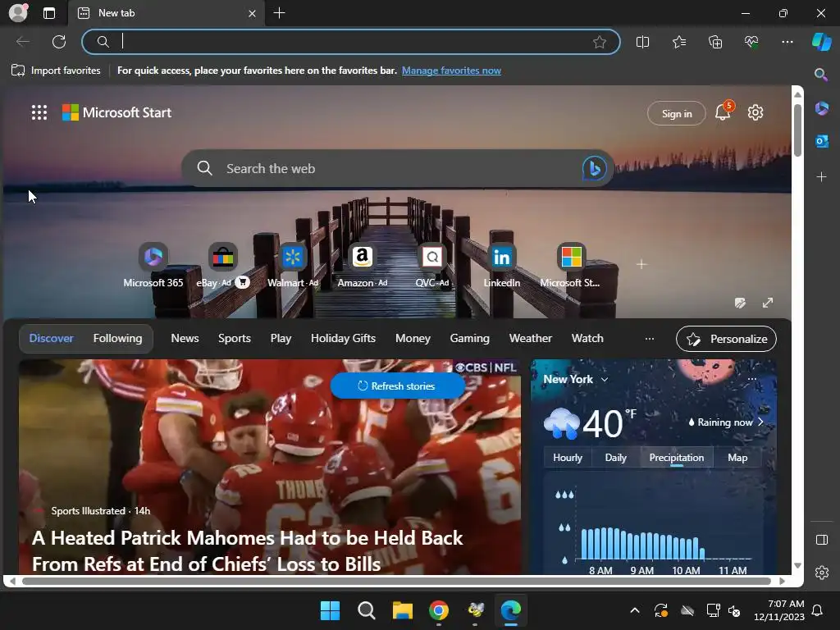Open the Collections icon

pos(715,42)
